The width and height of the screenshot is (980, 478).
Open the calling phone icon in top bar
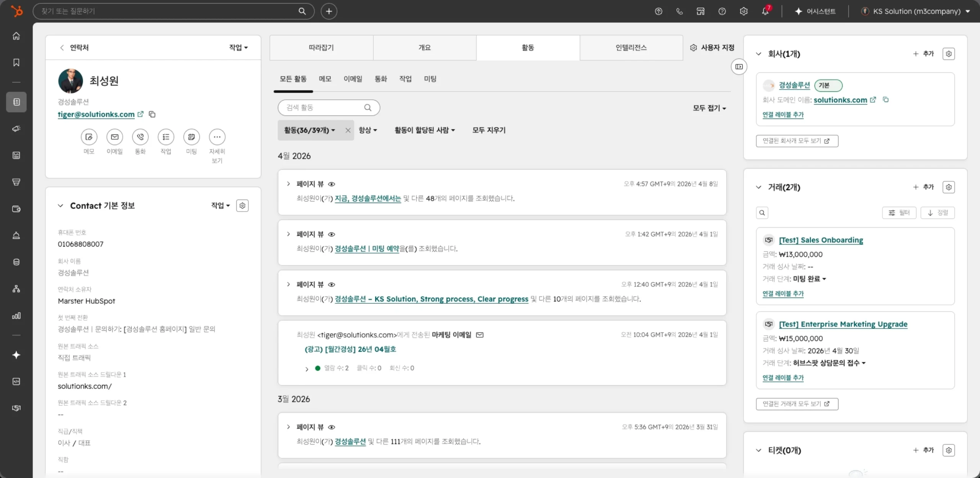coord(679,11)
